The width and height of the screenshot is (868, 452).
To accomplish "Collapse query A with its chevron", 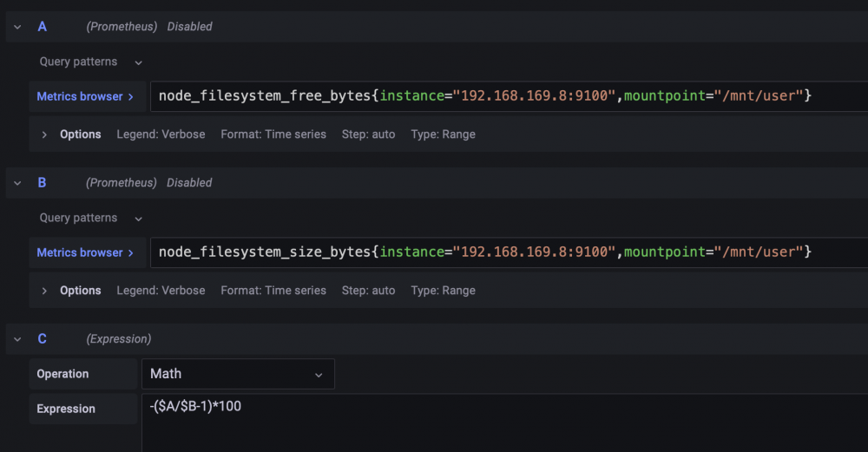I will pos(17,27).
